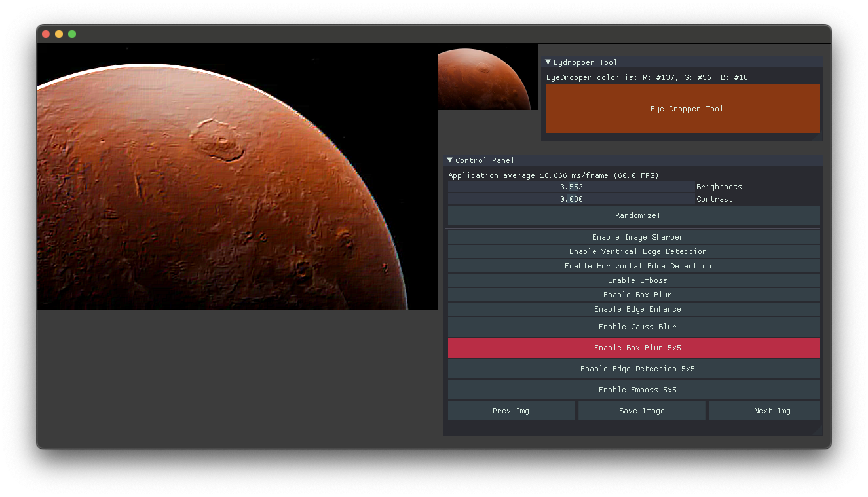The width and height of the screenshot is (868, 497).
Task: Adjust the Contrast slider
Action: (x=571, y=199)
